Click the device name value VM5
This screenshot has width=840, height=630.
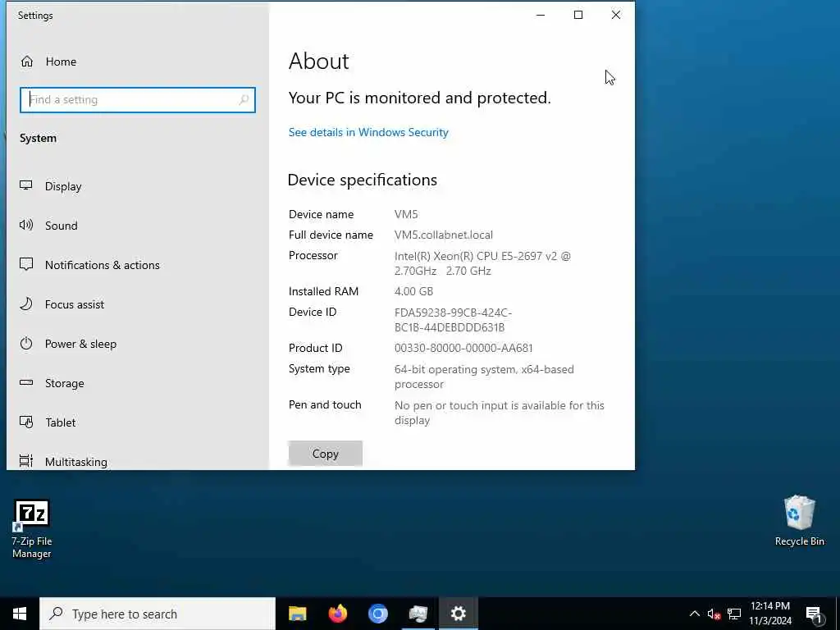click(x=406, y=214)
